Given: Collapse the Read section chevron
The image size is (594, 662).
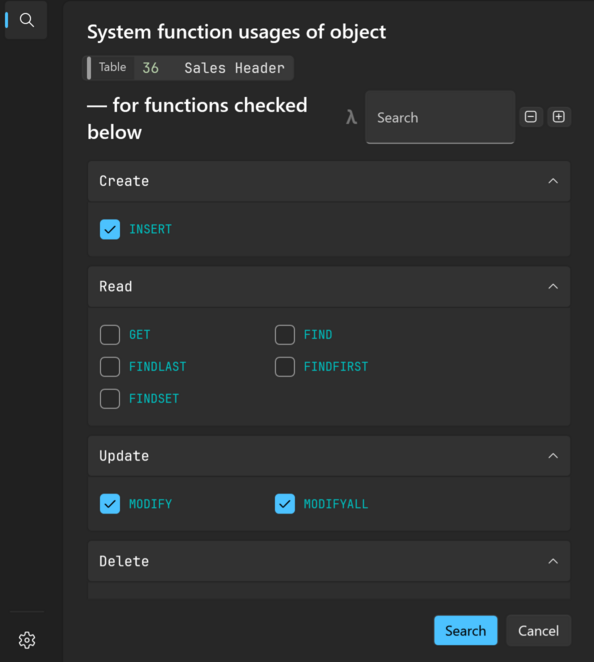Looking at the screenshot, I should coord(553,287).
